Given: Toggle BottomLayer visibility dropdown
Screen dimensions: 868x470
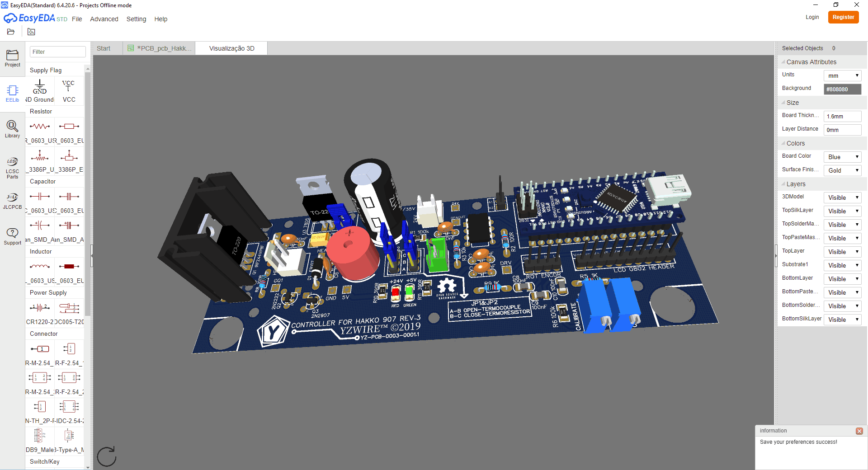Looking at the screenshot, I should 842,279.
